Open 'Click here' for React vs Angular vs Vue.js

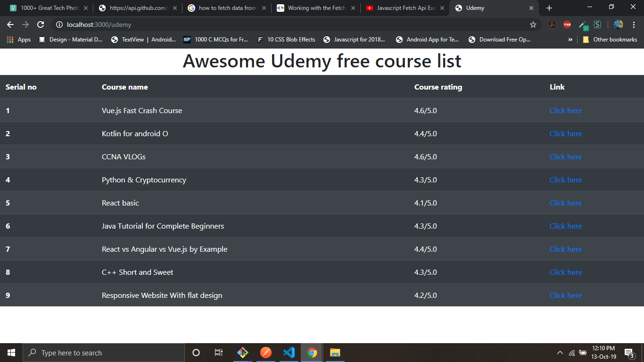pyautogui.click(x=565, y=249)
